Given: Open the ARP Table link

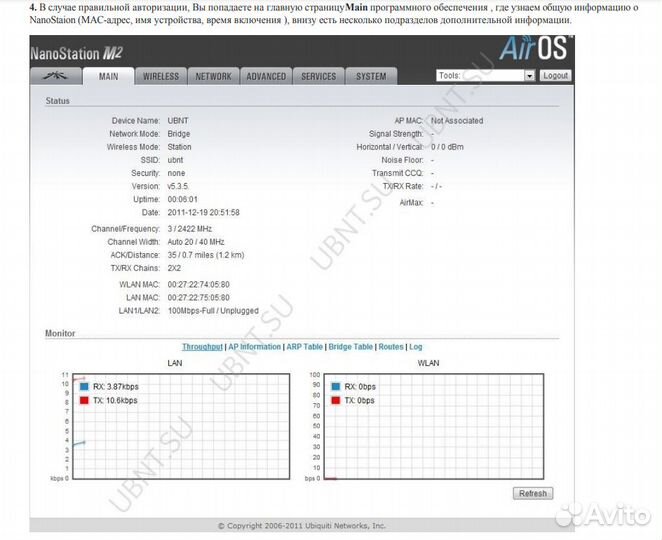Looking at the screenshot, I should click(304, 347).
